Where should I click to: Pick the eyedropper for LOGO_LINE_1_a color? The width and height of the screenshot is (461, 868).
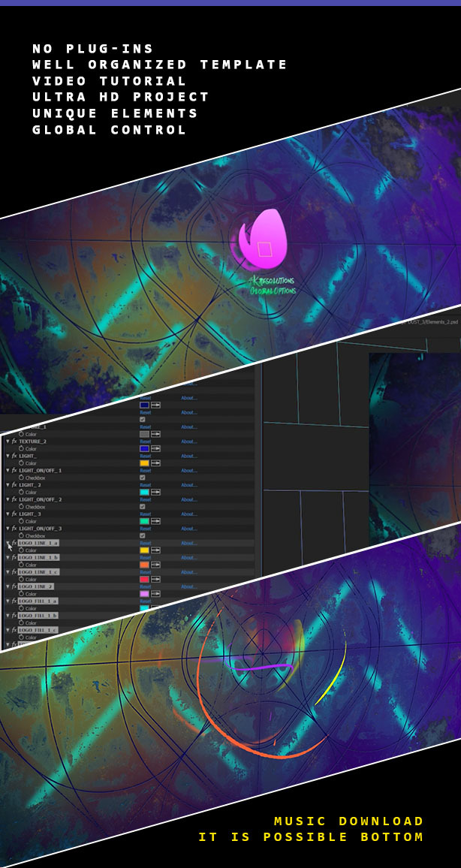[x=155, y=550]
